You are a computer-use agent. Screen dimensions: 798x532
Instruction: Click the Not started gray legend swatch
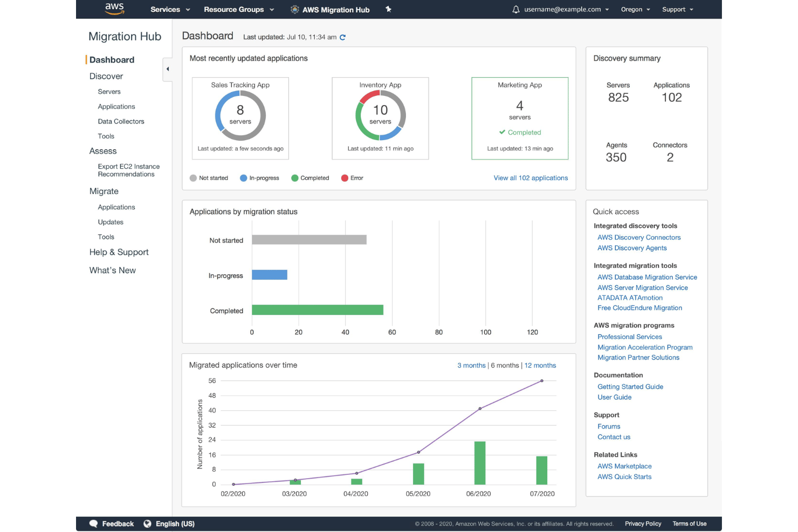(193, 178)
